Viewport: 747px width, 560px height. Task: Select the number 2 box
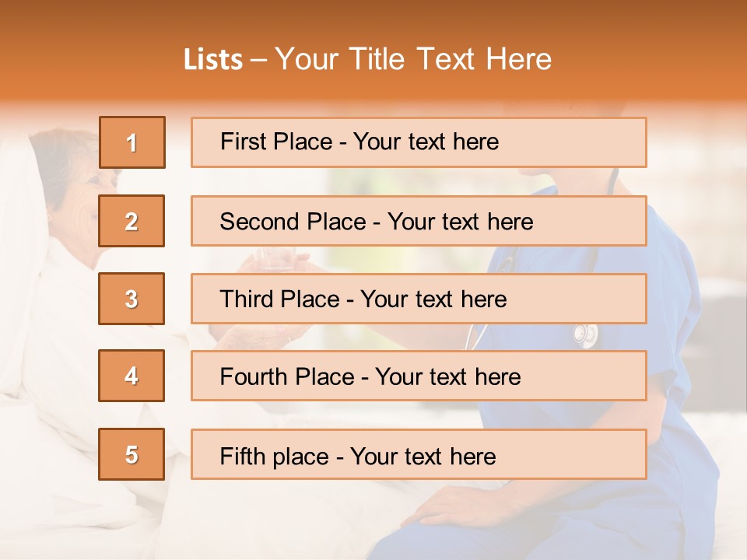click(132, 221)
